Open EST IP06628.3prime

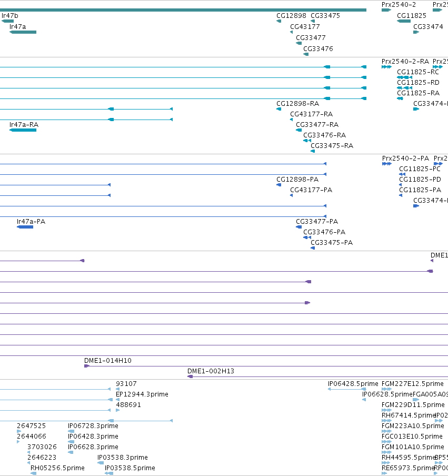(71, 452)
